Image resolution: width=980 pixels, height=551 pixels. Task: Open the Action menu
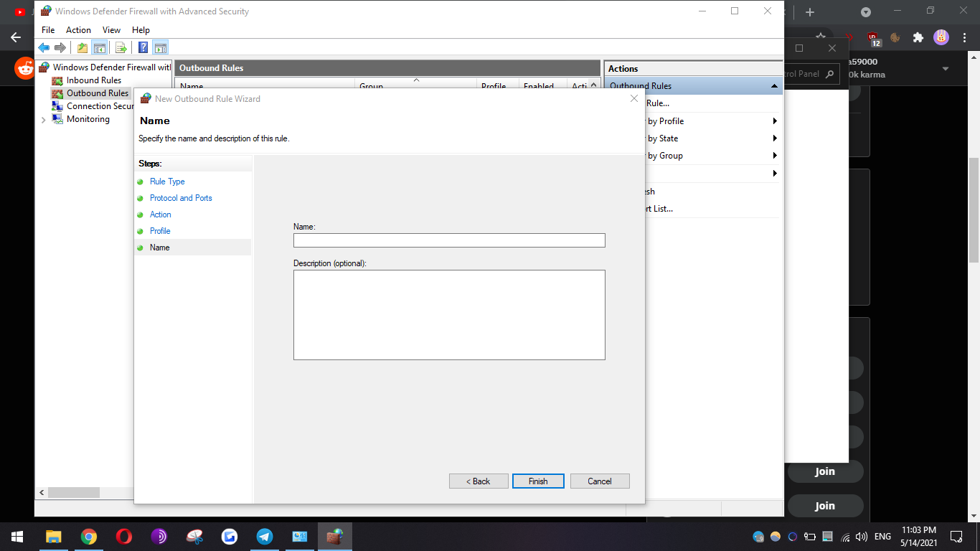click(78, 30)
